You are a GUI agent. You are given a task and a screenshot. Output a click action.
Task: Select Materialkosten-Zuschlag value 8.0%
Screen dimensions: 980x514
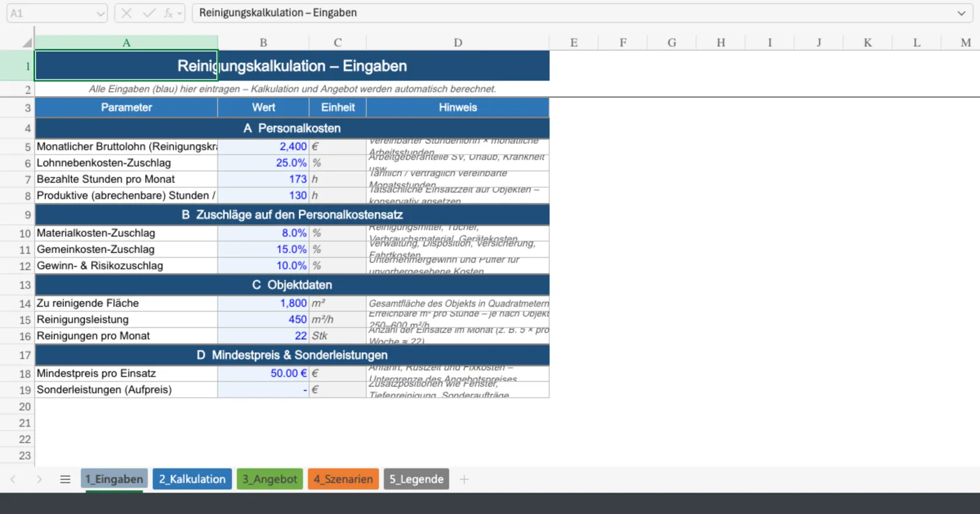click(263, 233)
